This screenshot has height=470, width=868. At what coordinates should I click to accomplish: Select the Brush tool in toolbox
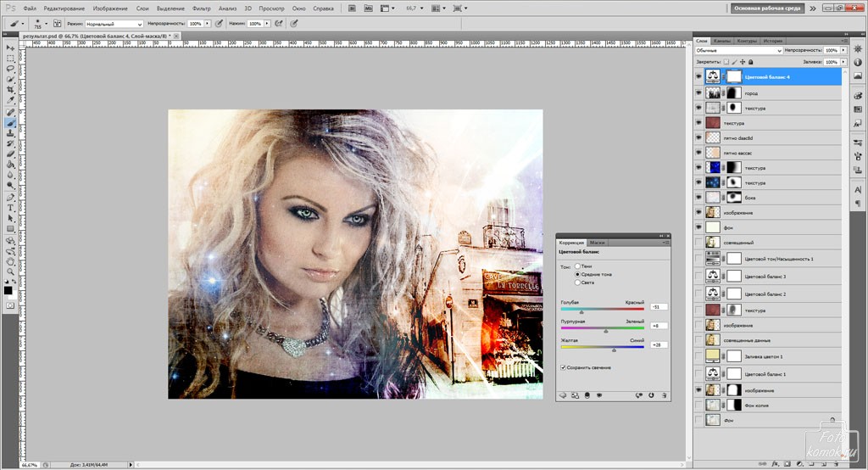pos(11,122)
